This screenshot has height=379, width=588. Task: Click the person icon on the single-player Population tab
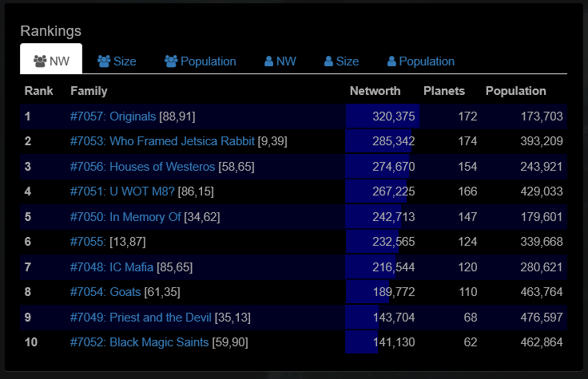tap(391, 61)
